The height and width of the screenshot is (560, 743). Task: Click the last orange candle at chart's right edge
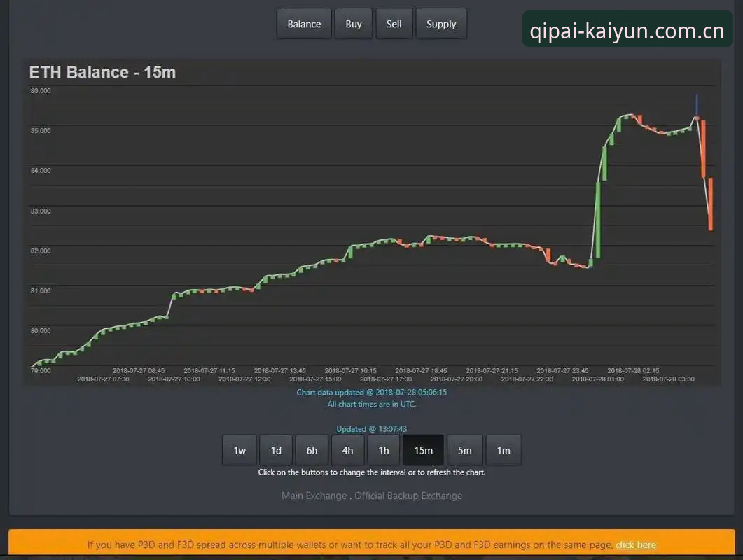710,204
